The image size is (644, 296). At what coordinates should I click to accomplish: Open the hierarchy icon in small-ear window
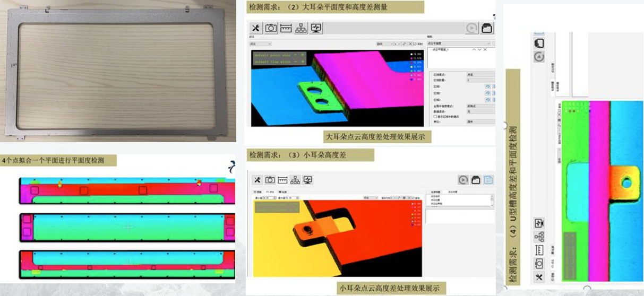pyautogui.click(x=295, y=180)
